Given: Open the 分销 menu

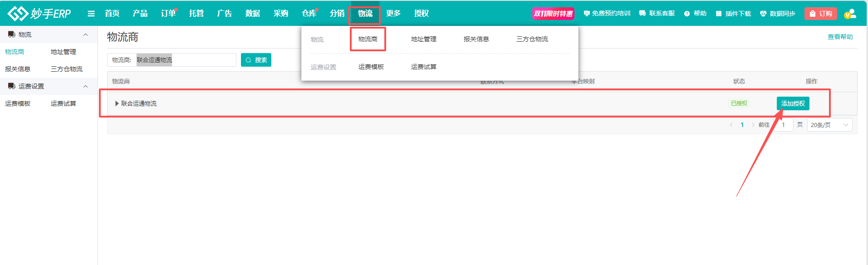Looking at the screenshot, I should (x=337, y=14).
